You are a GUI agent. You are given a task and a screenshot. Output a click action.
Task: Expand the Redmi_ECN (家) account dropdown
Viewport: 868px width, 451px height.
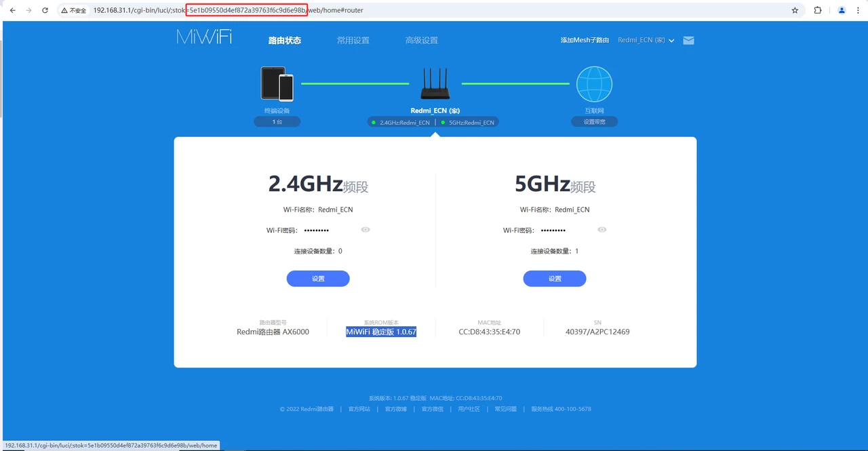[646, 41]
